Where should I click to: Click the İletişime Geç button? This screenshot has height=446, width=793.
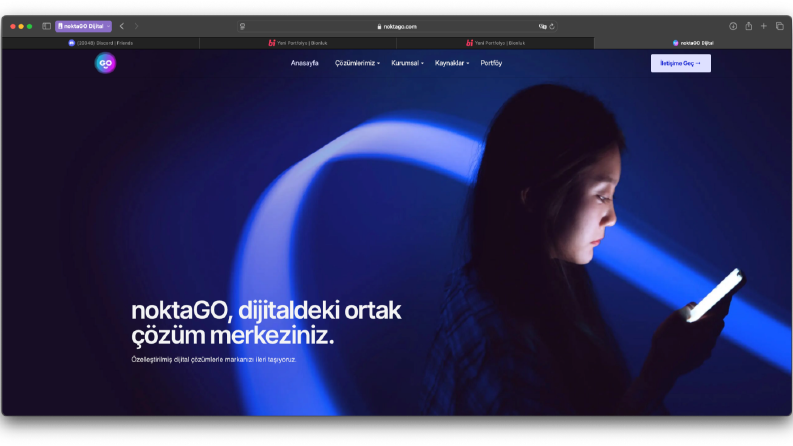pos(681,63)
